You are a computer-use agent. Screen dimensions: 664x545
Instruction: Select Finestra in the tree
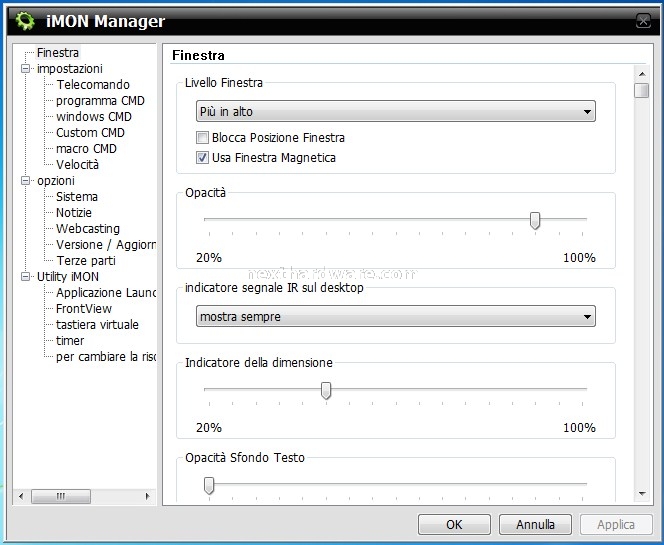[58, 53]
